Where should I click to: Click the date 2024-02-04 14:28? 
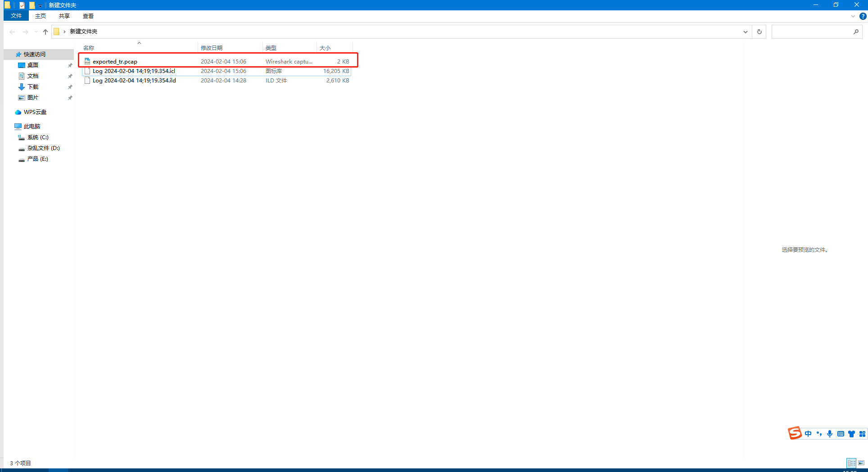click(223, 81)
